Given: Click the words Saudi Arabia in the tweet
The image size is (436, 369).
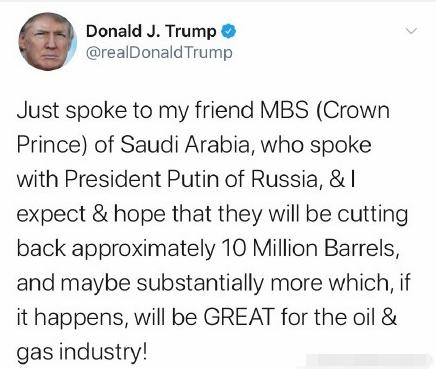Looking at the screenshot, I should pyautogui.click(x=185, y=145).
